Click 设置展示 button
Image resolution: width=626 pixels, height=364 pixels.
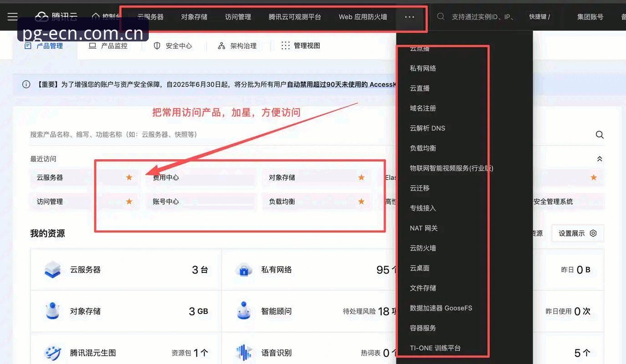578,233
